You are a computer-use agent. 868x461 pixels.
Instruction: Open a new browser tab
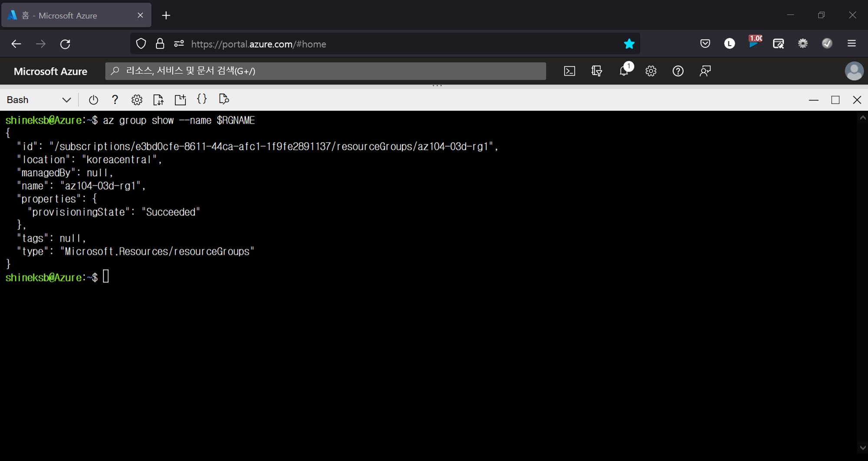166,16
